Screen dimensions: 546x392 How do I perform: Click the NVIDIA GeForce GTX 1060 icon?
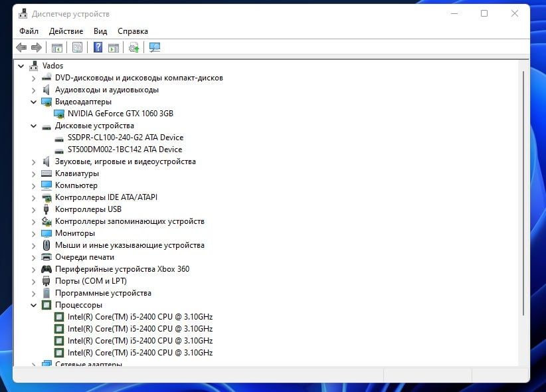[x=59, y=114]
